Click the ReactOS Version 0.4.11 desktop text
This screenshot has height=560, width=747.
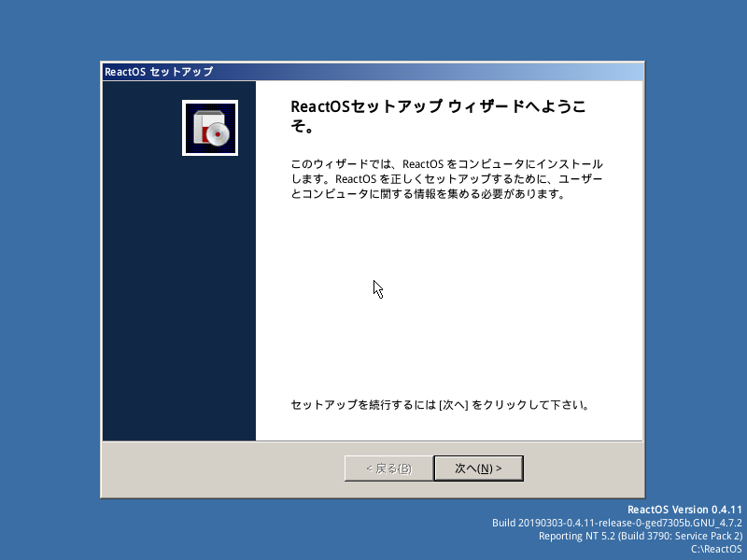(684, 510)
